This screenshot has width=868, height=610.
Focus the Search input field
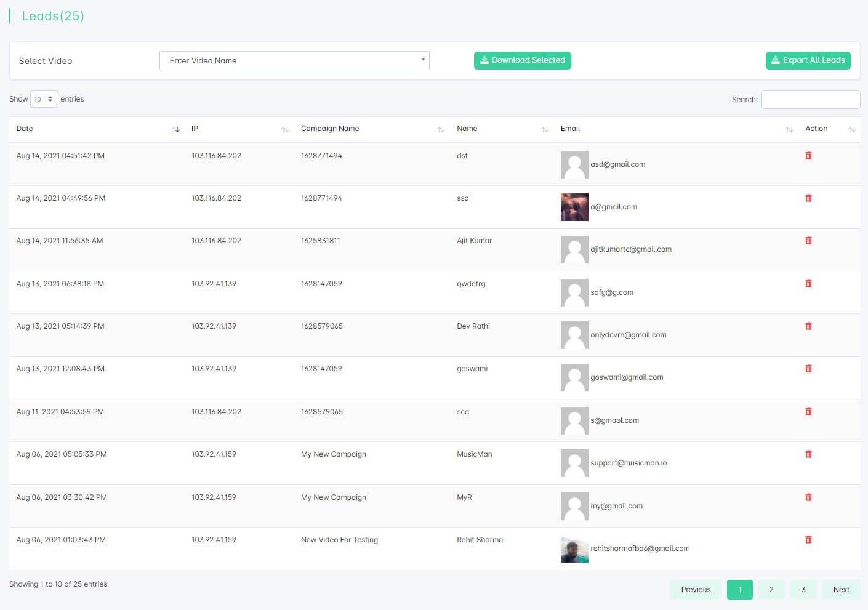810,100
